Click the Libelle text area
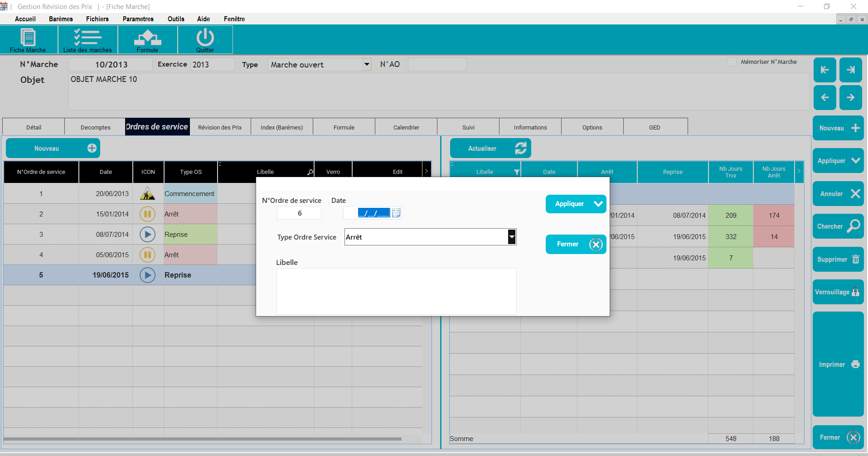The height and width of the screenshot is (456, 868). pyautogui.click(x=396, y=291)
